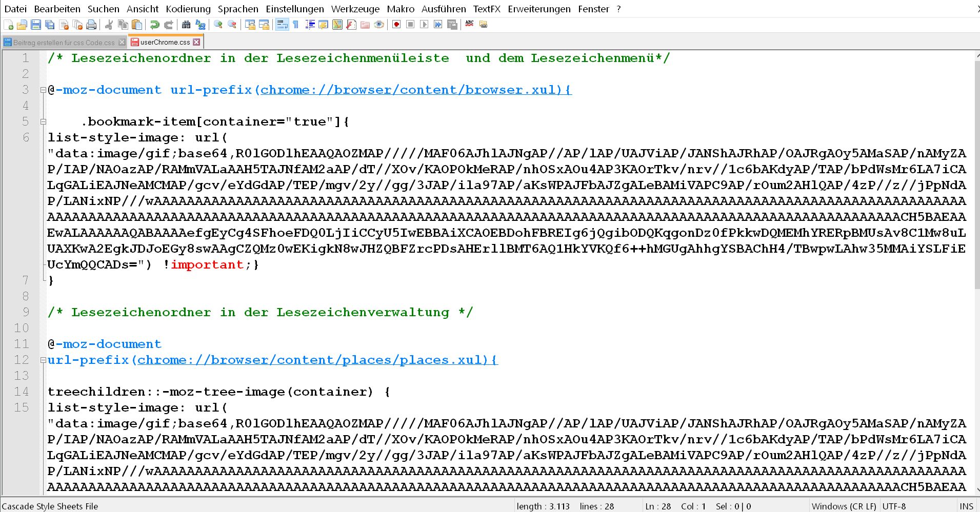
Task: Open Folder as Workspace icon
Action: coord(365,25)
